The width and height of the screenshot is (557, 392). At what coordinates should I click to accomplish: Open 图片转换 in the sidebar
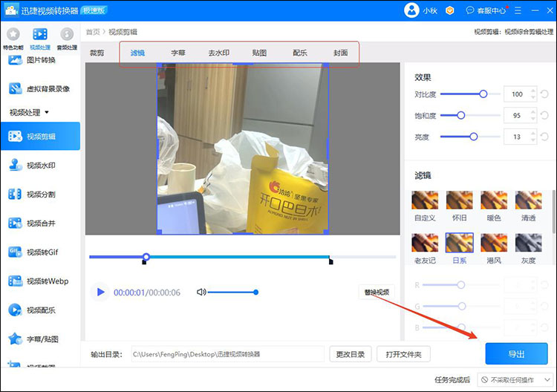pos(40,60)
